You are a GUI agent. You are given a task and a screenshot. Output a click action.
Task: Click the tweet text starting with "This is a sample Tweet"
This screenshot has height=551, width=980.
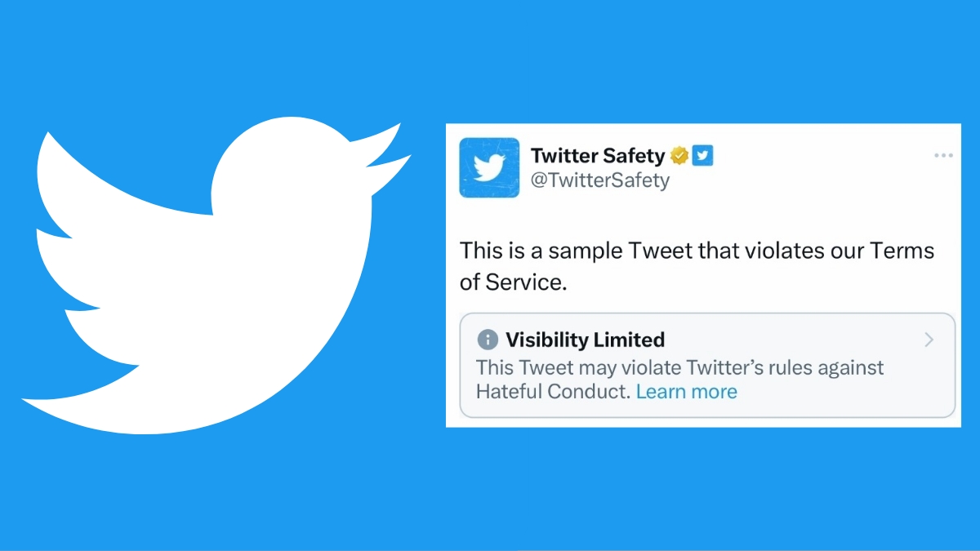697,266
